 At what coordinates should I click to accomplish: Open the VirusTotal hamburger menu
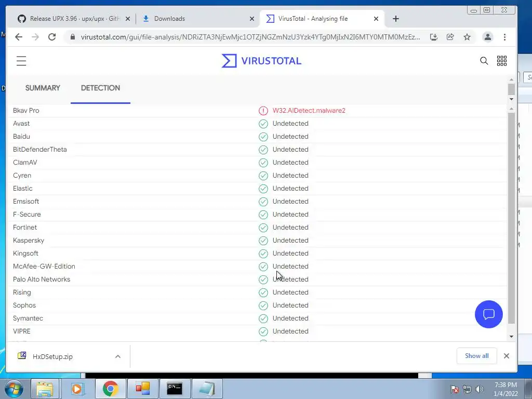point(21,61)
